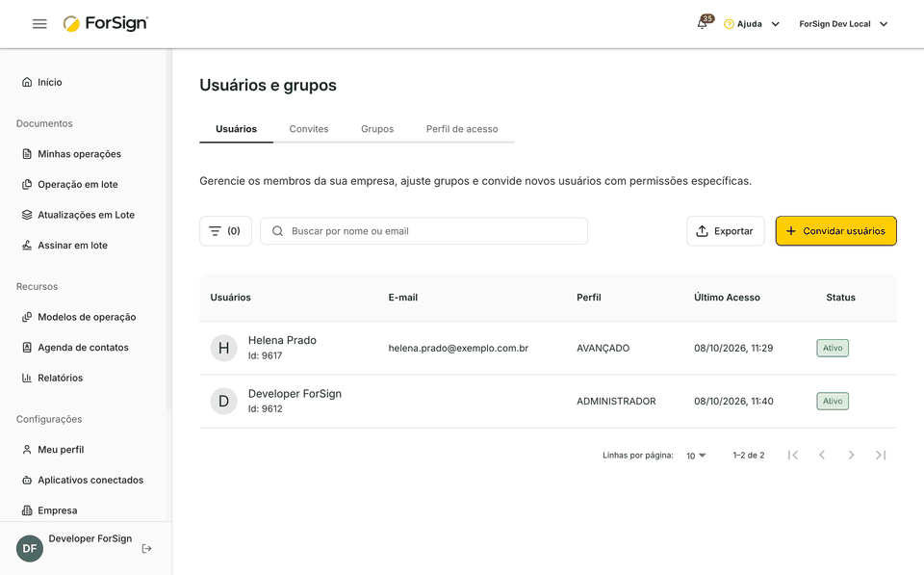The height and width of the screenshot is (575, 924).
Task: Click Developer ForSign's D avatar in table
Action: [224, 401]
